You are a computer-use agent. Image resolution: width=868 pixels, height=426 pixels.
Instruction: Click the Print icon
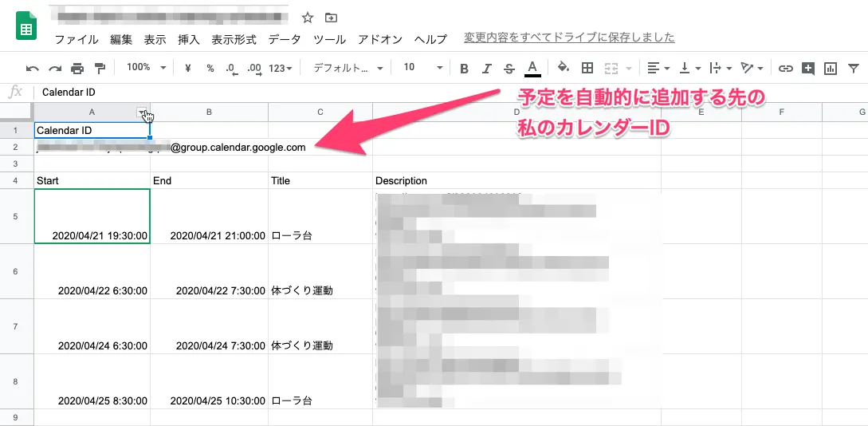77,69
